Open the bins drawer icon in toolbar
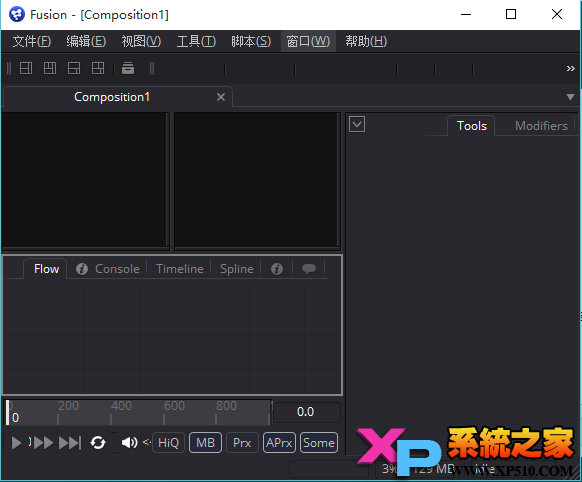 (128, 68)
